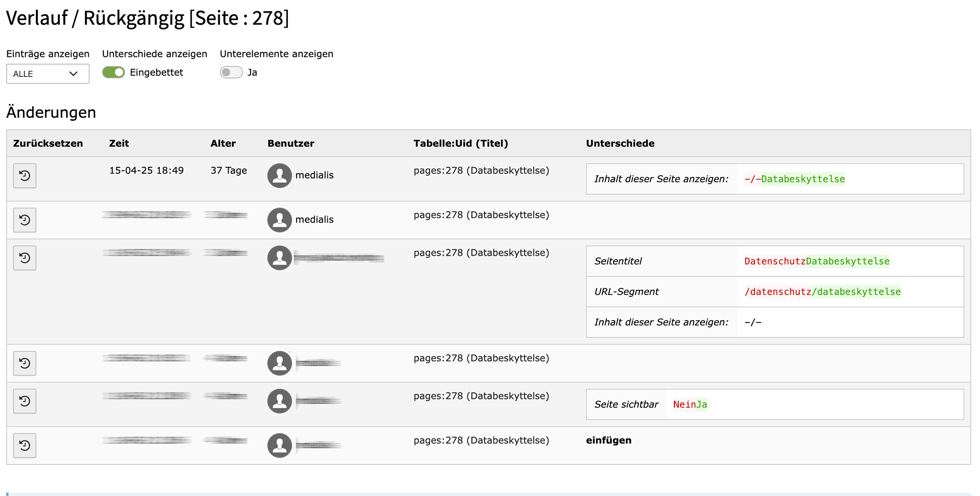Viewport: 980px width, 496px height.
Task: Click the revert icon in the fourth changes row
Action: (x=25, y=363)
